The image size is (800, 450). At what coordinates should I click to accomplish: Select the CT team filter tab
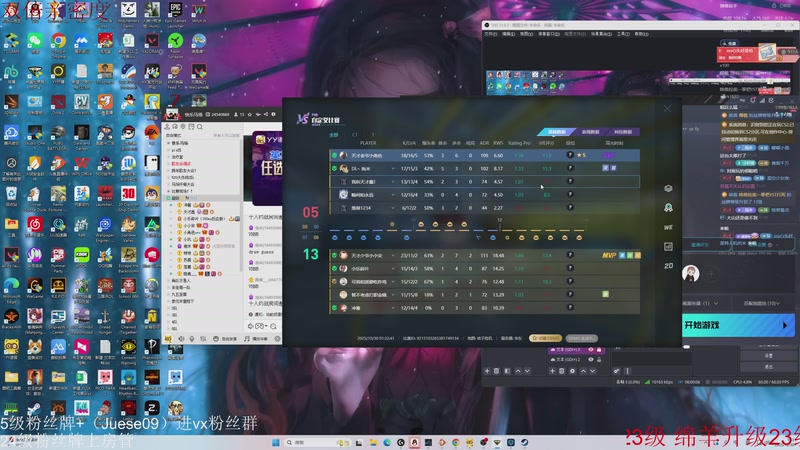coord(355,135)
